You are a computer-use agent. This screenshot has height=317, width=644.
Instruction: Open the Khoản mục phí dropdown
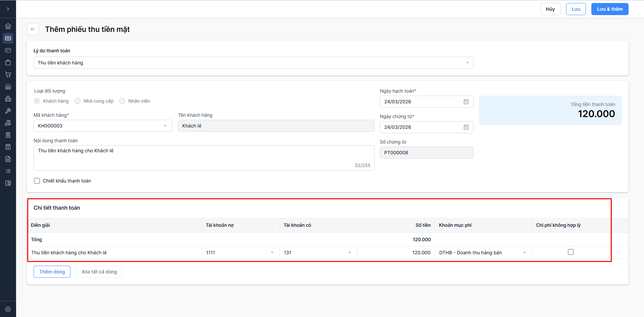click(483, 253)
